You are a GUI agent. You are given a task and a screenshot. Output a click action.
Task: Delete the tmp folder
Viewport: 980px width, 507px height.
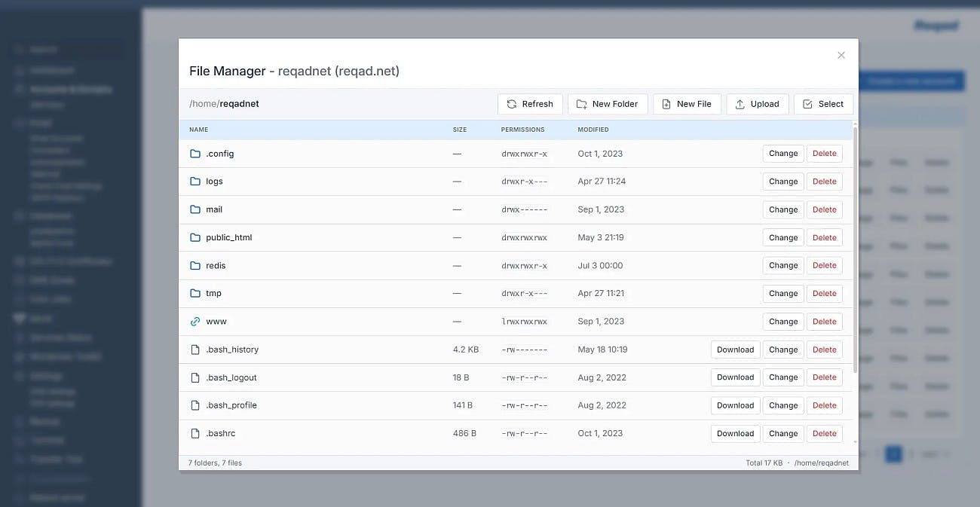pyautogui.click(x=825, y=293)
